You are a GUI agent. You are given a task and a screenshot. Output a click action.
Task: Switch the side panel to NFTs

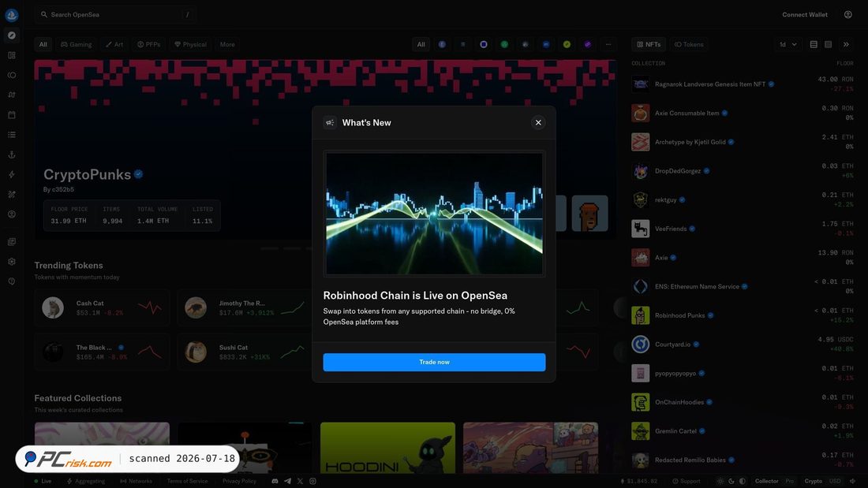click(x=648, y=45)
